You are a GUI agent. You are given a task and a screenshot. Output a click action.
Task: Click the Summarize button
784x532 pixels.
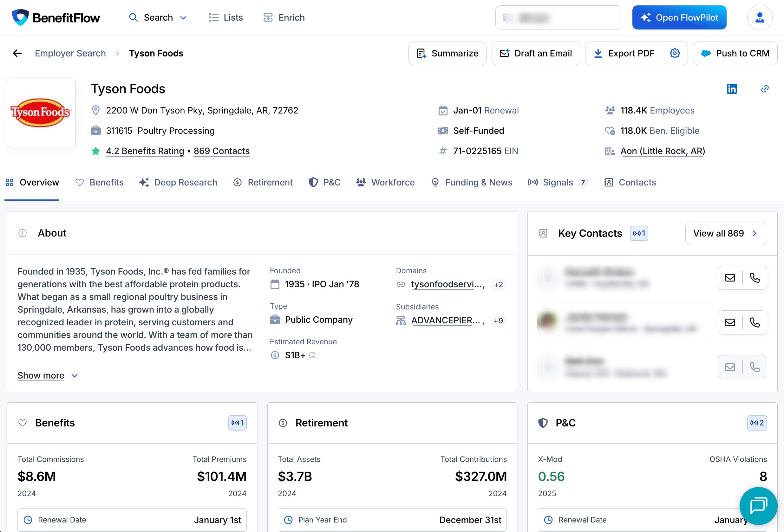[x=447, y=53]
